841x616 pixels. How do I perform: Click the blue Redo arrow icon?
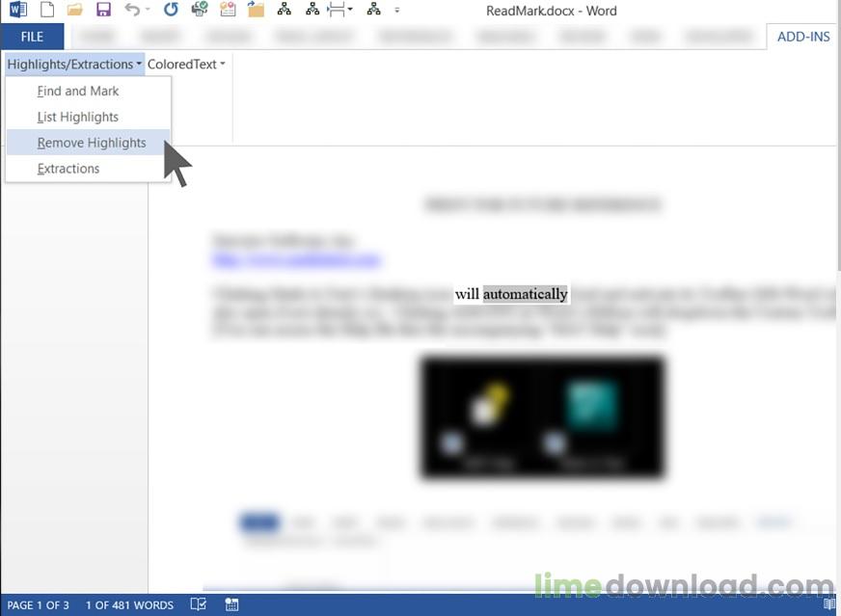pyautogui.click(x=171, y=10)
